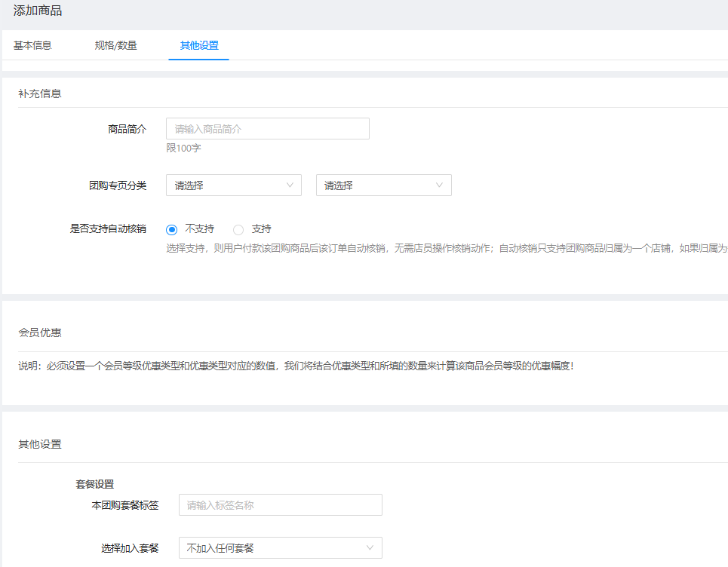Click the 其他设置 section heading below 会员优惠

[40, 444]
